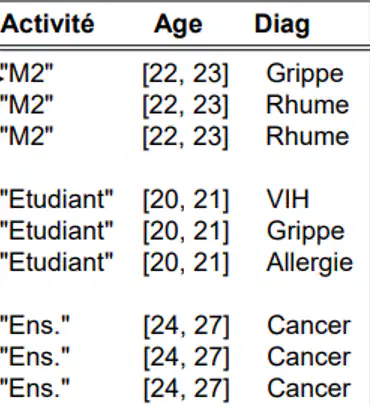Click the first "M2" activity cell
The image size is (370, 406).
pyautogui.click(x=26, y=73)
